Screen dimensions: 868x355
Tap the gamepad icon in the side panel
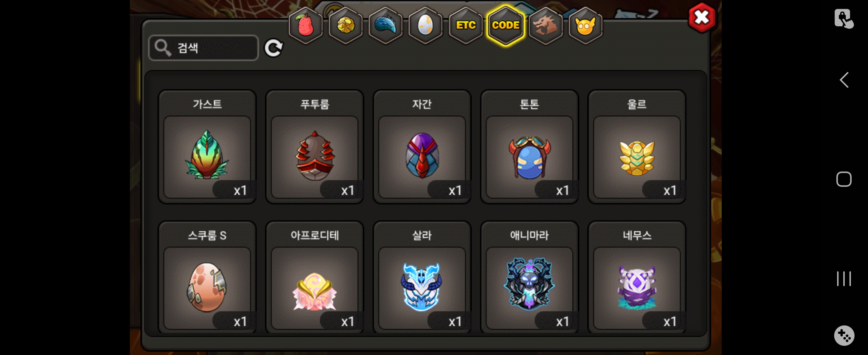click(844, 335)
